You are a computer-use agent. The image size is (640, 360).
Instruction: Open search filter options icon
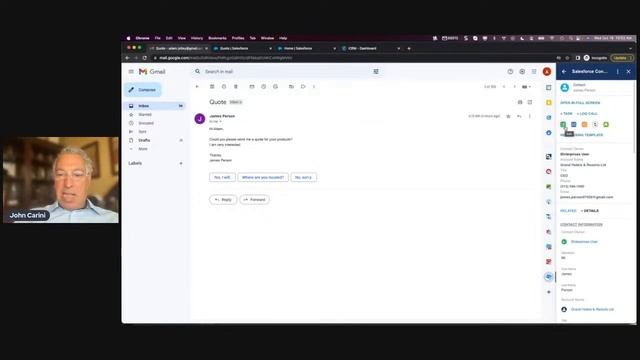pyautogui.click(x=376, y=71)
